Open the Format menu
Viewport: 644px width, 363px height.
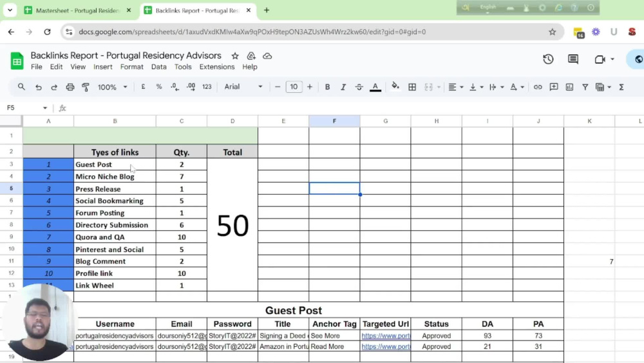(x=132, y=66)
